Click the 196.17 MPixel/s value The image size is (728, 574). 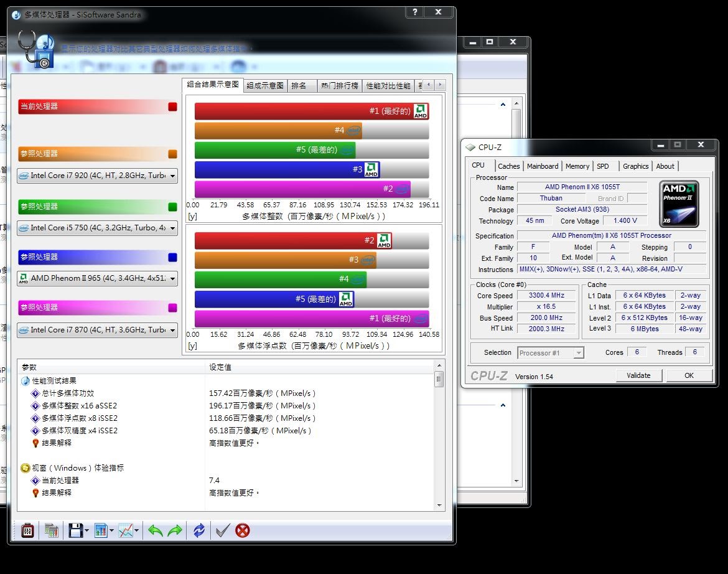coord(262,406)
